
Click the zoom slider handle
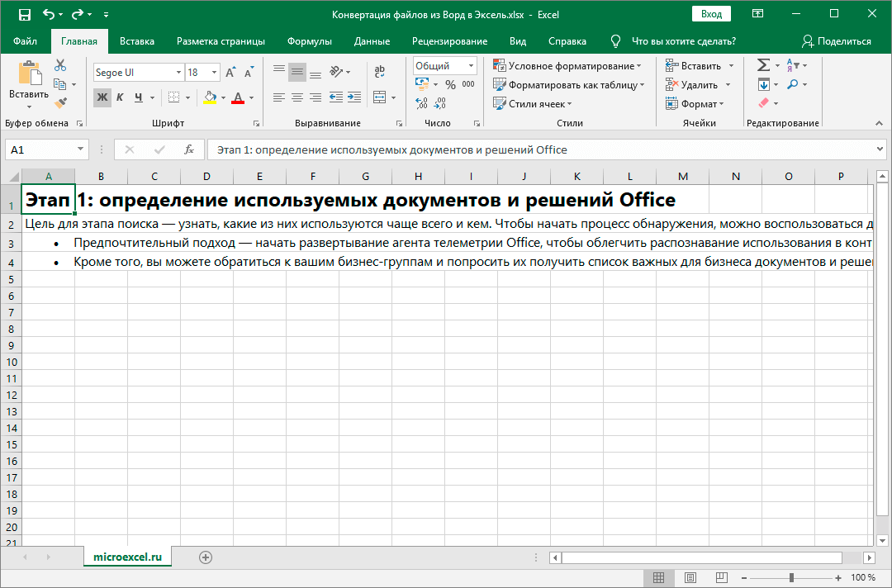click(791, 578)
